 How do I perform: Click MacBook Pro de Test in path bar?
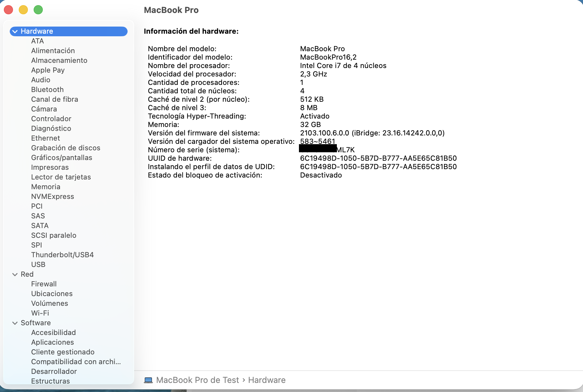pos(197,380)
